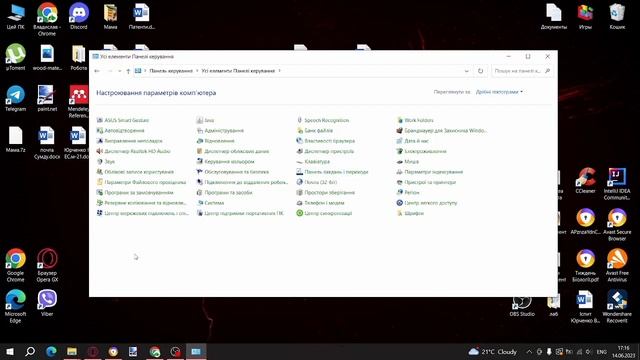Click the Усі елементи Панелі керування breadcrumb
Image resolution: width=640 pixels, height=360 pixels.
238,71
